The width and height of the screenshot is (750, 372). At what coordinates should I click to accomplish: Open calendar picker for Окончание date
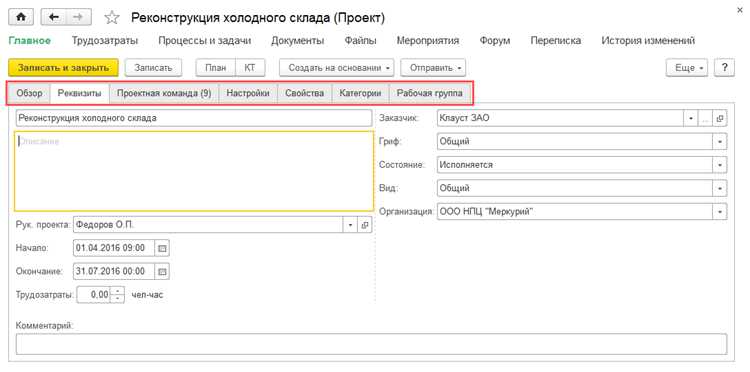pos(162,271)
